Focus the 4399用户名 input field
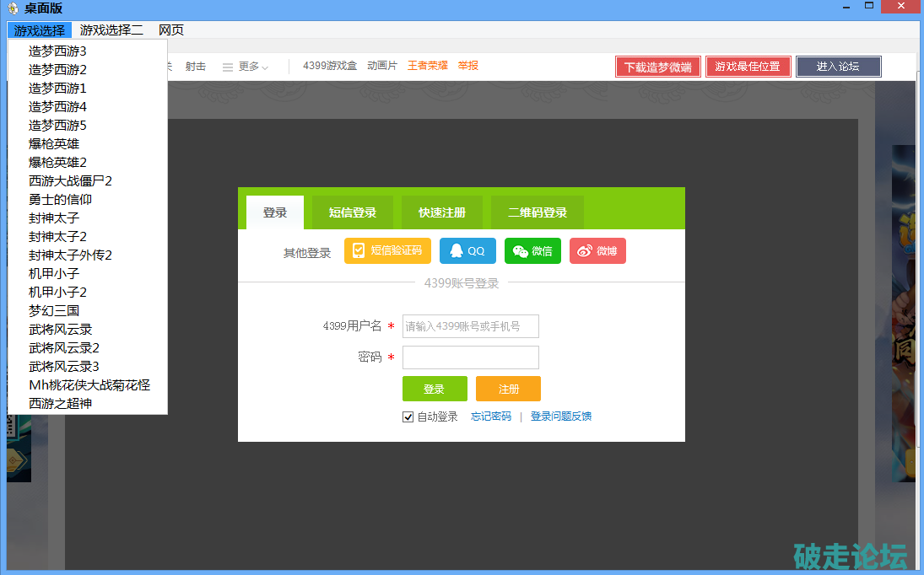This screenshot has width=924, height=575. (470, 326)
